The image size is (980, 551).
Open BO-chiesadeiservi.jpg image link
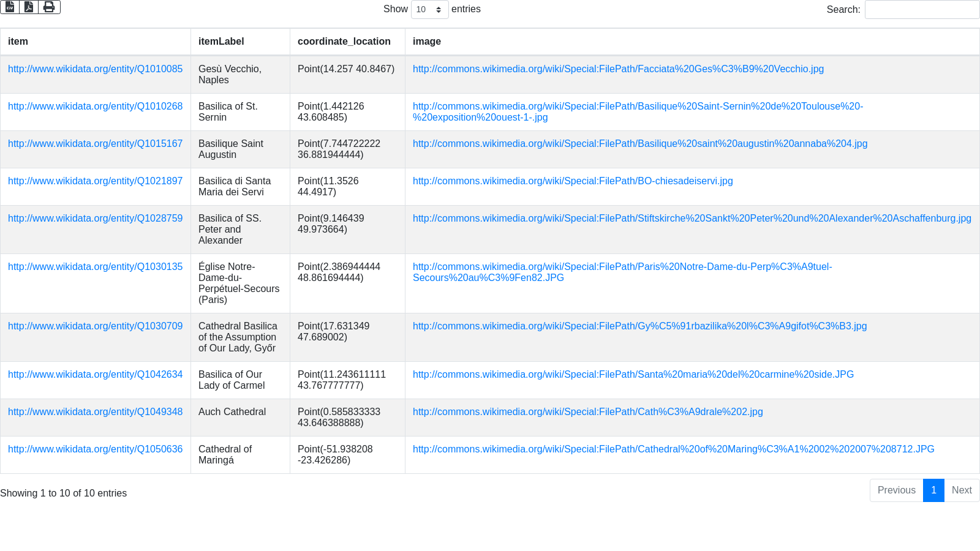573,181
